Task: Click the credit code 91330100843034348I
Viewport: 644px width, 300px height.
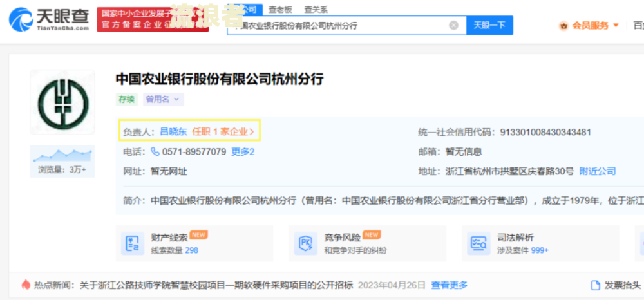Action: click(545, 132)
